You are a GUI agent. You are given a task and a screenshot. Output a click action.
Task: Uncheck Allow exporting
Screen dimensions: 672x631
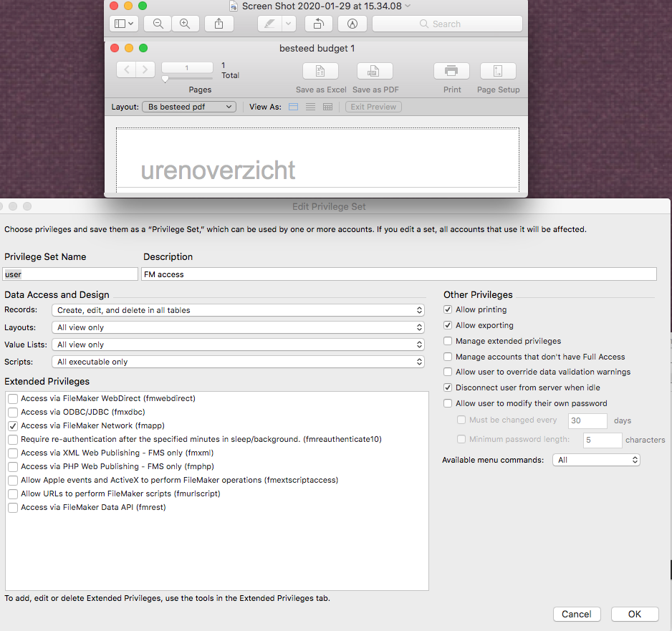[x=448, y=325]
